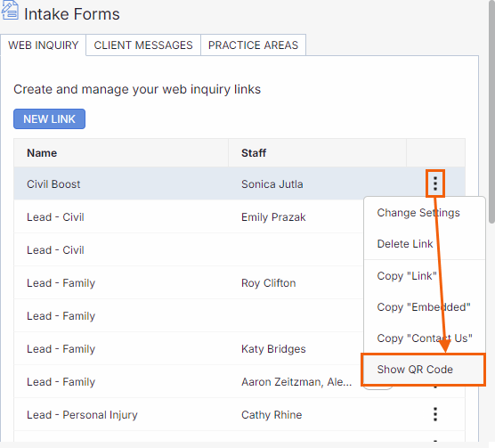Select the Civil Boost row
Image resolution: width=495 pixels, height=448 pixels.
click(x=239, y=183)
